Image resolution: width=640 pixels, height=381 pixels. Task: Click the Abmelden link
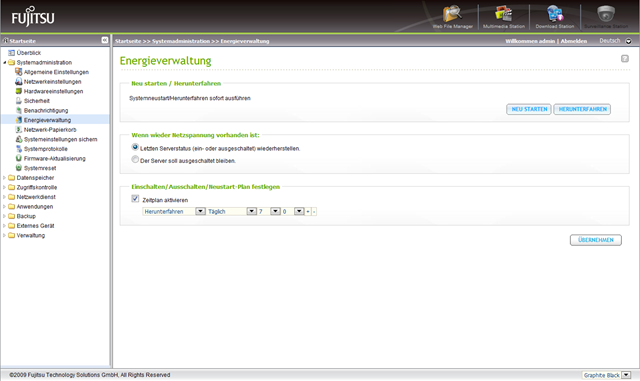coord(573,41)
